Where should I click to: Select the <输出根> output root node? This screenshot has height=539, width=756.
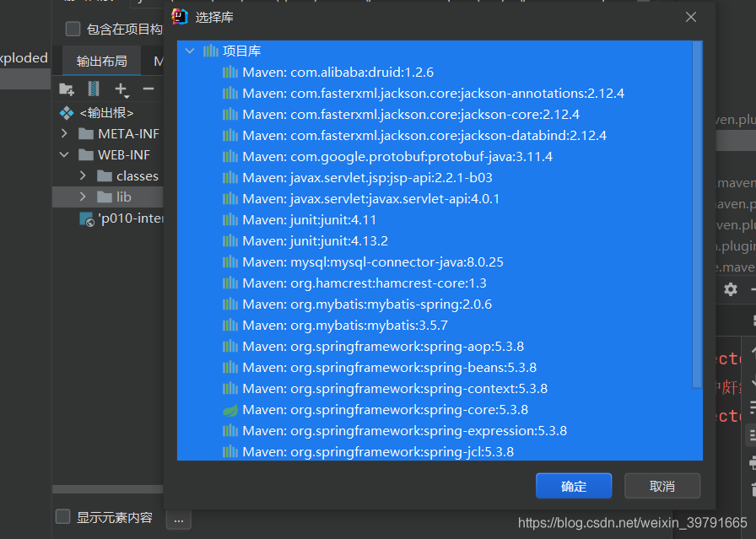[x=106, y=113]
